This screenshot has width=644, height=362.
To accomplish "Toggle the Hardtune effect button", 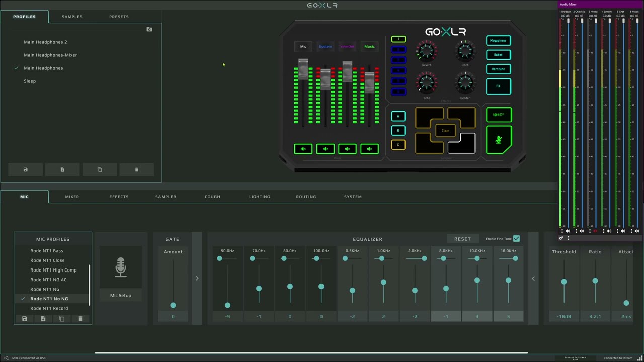I will click(499, 69).
